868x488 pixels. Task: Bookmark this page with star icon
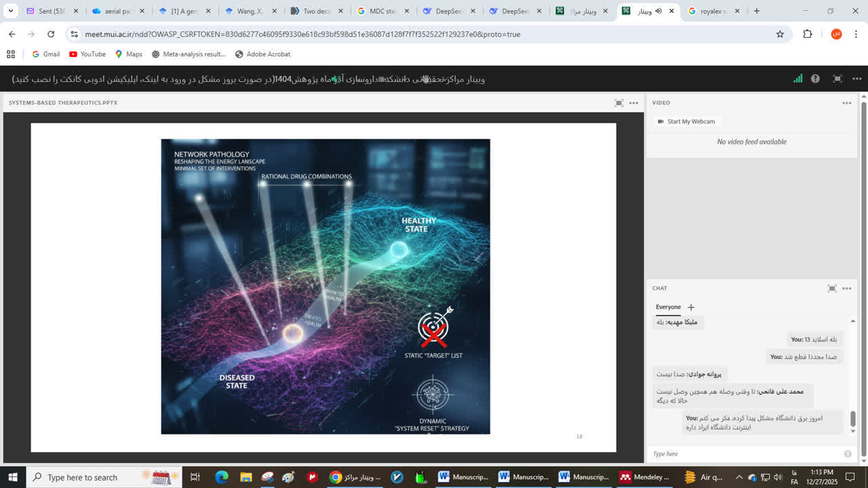pos(780,34)
